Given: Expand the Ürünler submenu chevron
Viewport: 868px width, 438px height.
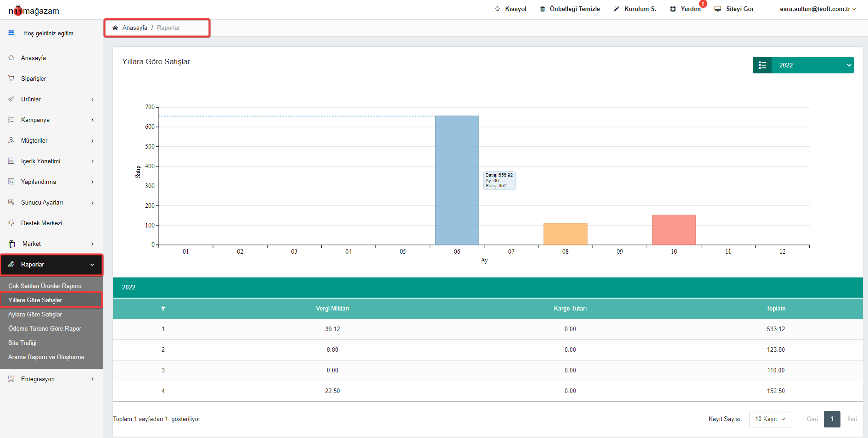Looking at the screenshot, I should tap(92, 100).
